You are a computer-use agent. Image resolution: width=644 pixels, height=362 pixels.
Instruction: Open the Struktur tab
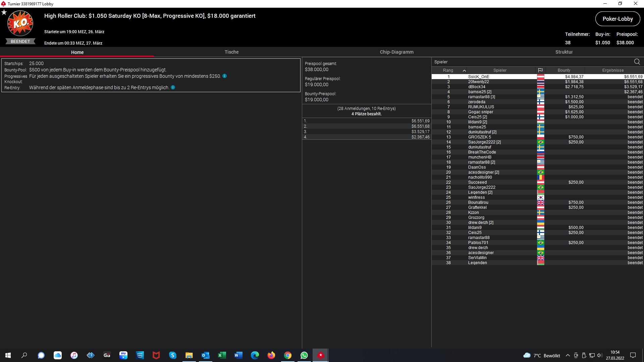(564, 52)
